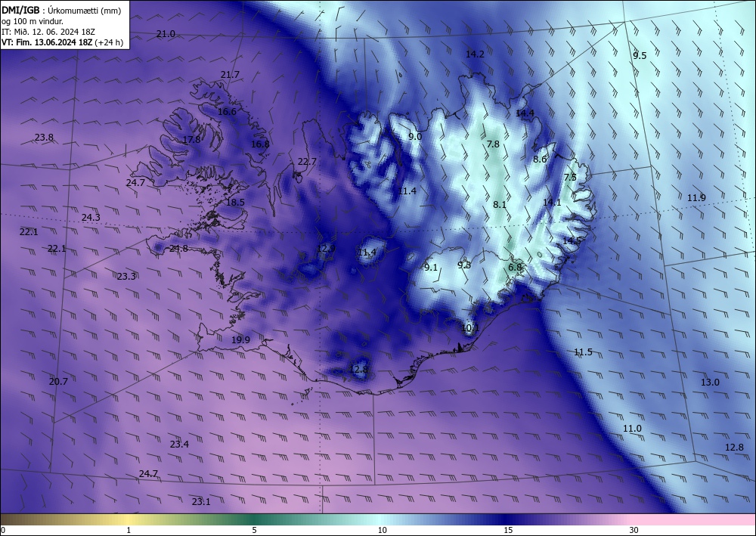Image resolution: width=756 pixels, height=536 pixels.
Task: Click the 'IT: Mið. 12. 06. 2024 18Z' line
Action: [48, 32]
